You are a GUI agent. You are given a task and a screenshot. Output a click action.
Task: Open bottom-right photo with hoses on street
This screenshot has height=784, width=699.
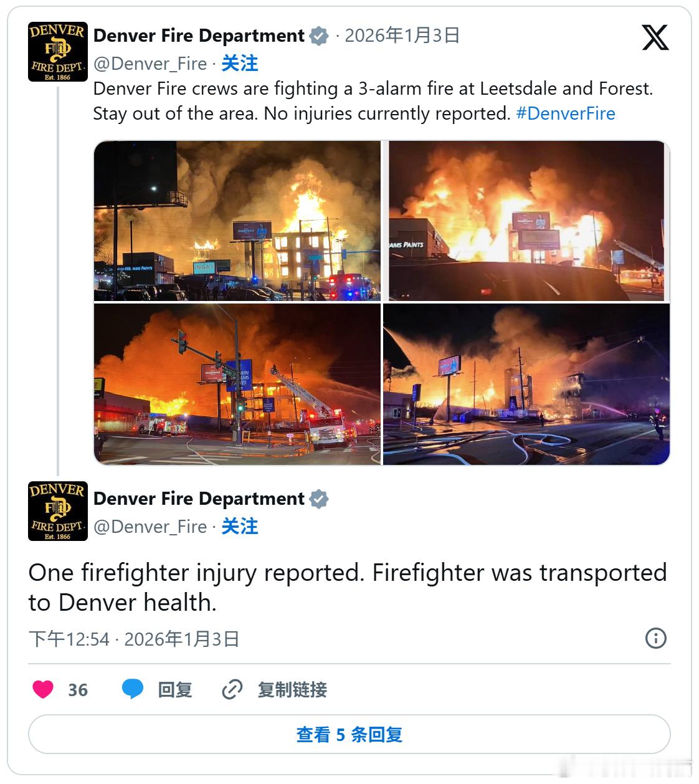point(526,384)
